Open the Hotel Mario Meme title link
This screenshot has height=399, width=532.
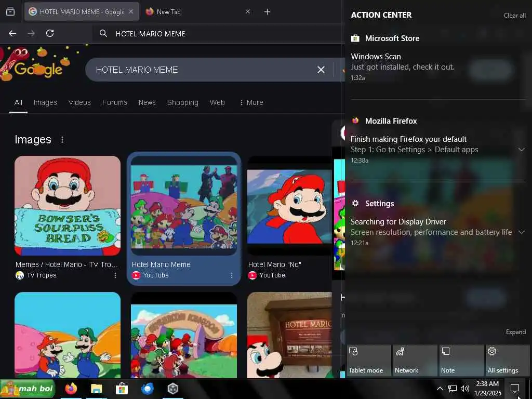coord(161,264)
